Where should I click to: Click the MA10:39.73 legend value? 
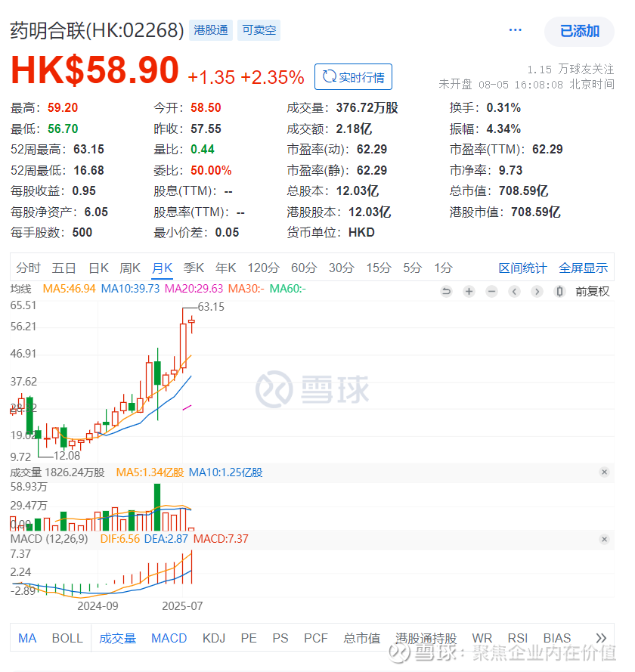[130, 289]
